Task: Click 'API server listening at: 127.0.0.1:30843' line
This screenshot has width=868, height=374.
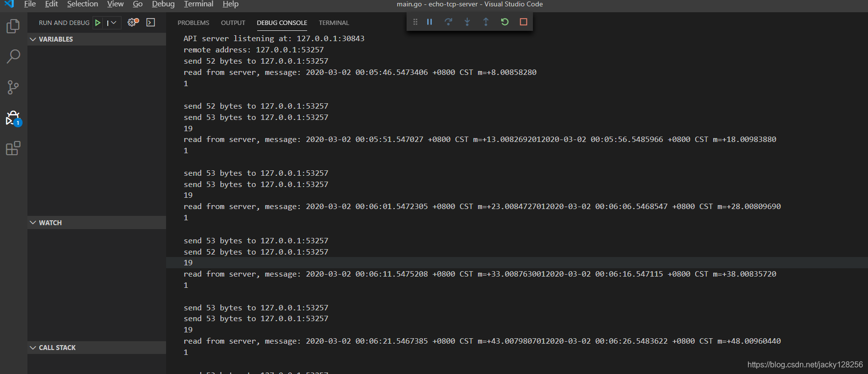Action: pyautogui.click(x=274, y=39)
